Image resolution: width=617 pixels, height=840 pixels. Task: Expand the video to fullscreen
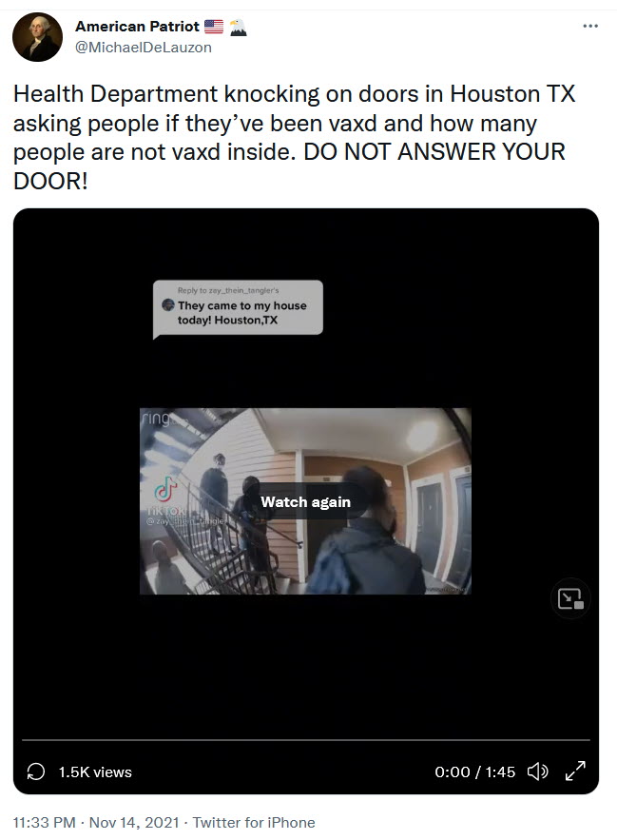pyautogui.click(x=575, y=772)
